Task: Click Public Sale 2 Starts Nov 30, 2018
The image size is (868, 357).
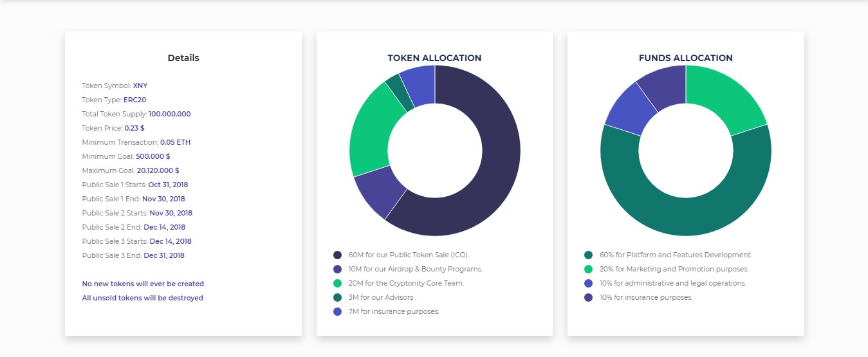Action: coord(137,213)
